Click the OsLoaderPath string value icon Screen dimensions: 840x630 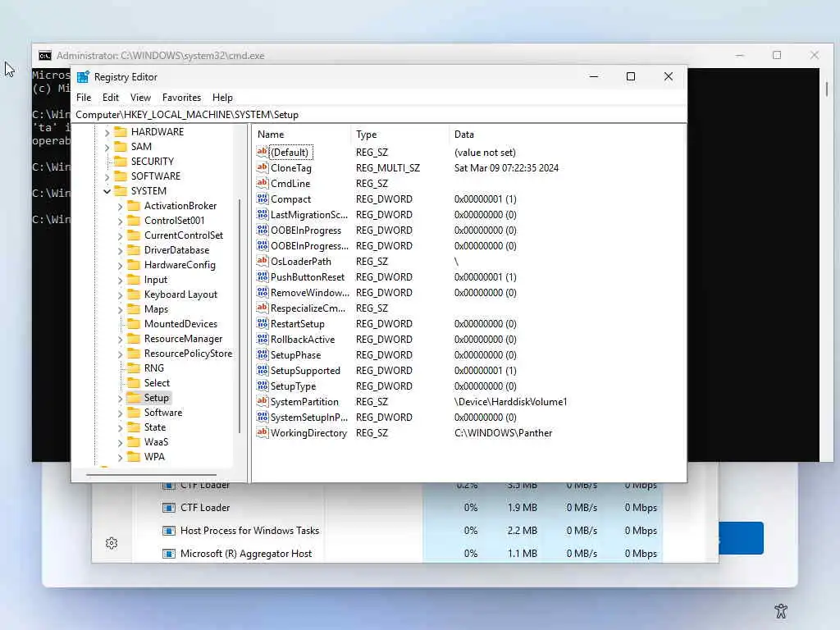[x=262, y=261]
